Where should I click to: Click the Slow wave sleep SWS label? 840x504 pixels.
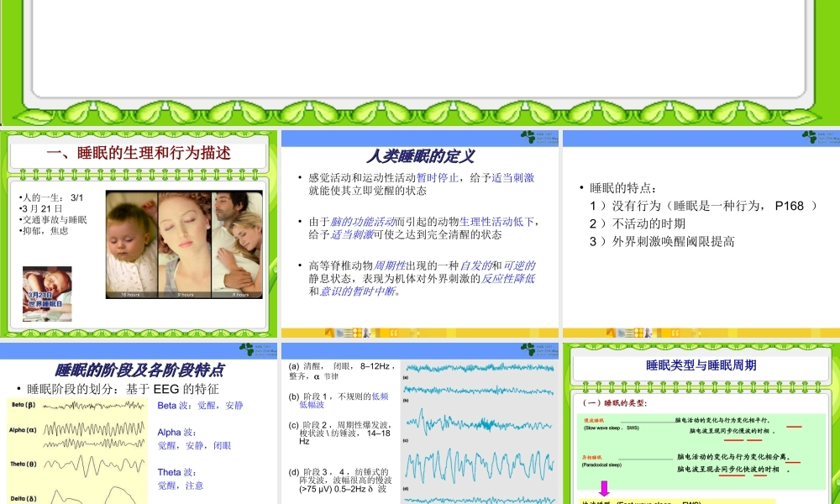(612, 428)
